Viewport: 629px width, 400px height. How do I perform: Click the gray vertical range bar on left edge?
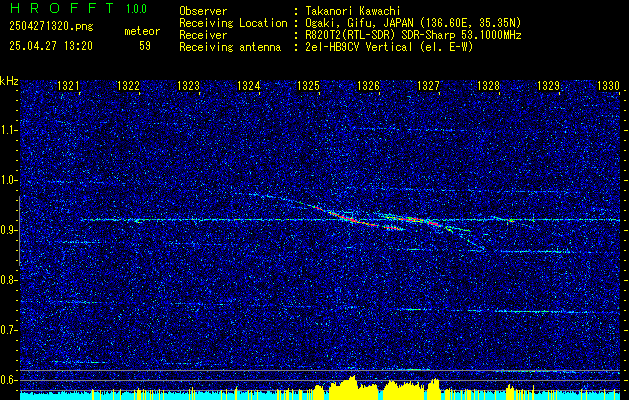click(x=19, y=231)
